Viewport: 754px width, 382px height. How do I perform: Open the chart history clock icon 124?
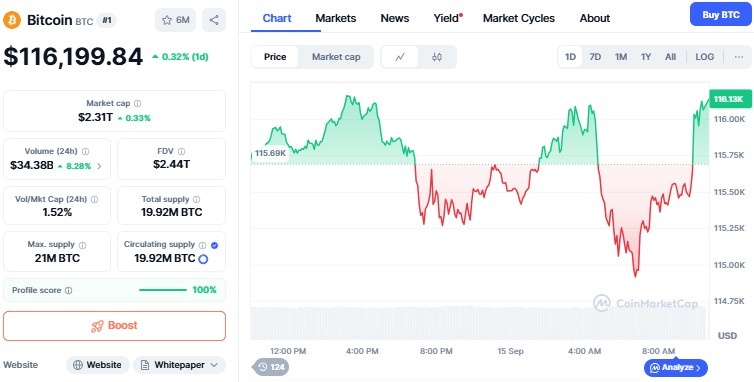click(271, 367)
